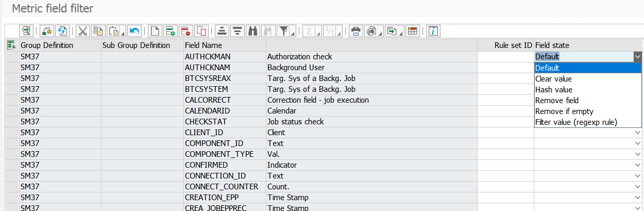644x211 pixels.
Task: Pick 'Filter value (regexp rule)' option
Action: [x=576, y=122]
